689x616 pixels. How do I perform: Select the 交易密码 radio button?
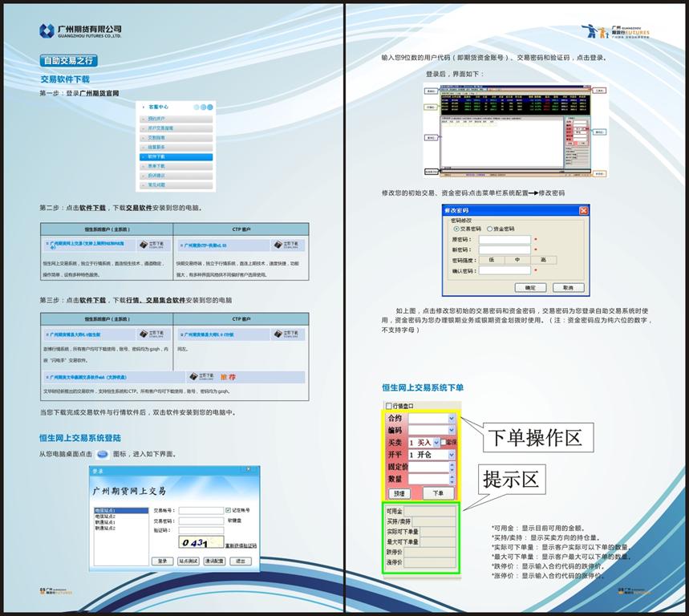[x=457, y=229]
